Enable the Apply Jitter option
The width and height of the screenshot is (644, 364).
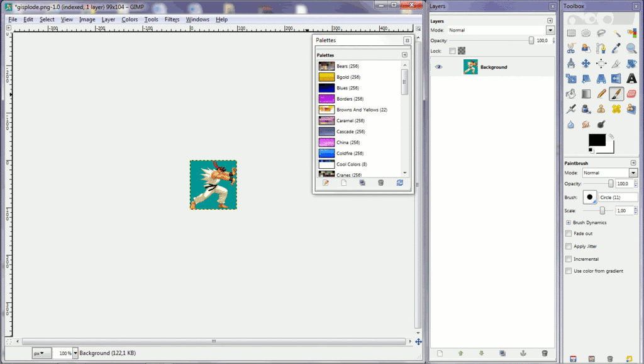click(x=569, y=246)
